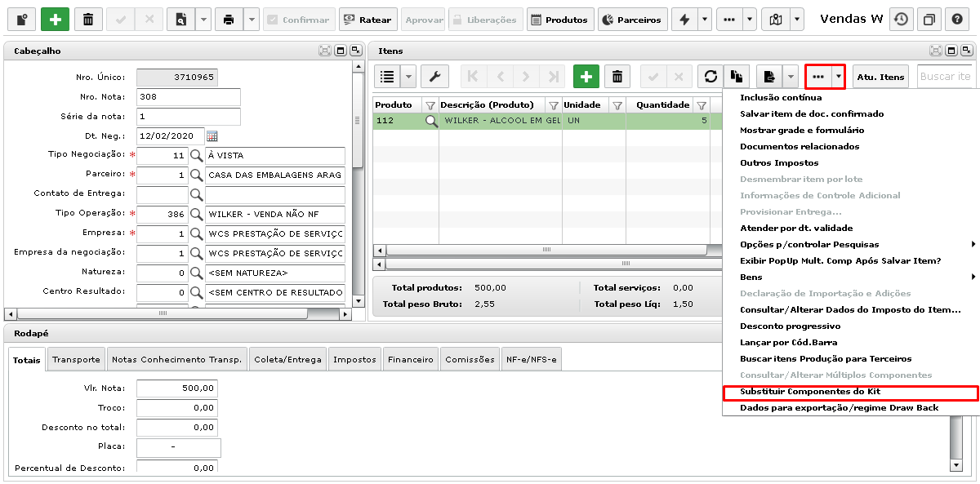Click the help question mark icon
Screen dimensions: 980x484
pyautogui.click(x=956, y=20)
